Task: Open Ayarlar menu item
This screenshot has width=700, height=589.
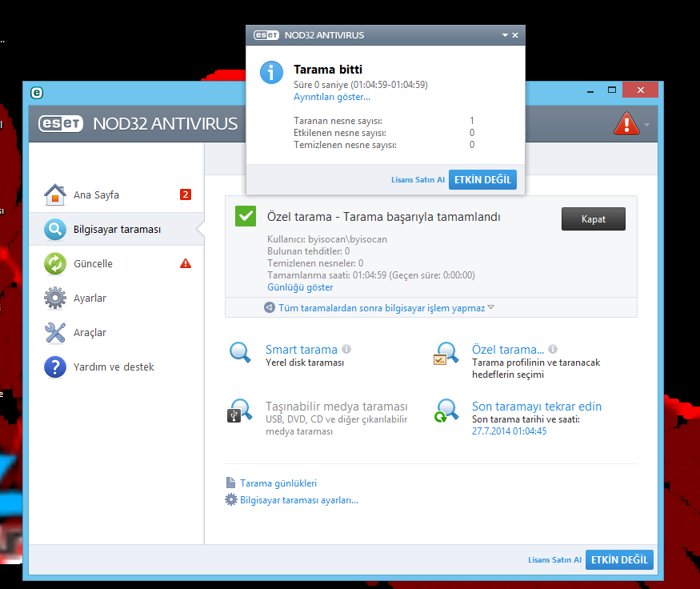Action: pyautogui.click(x=117, y=298)
